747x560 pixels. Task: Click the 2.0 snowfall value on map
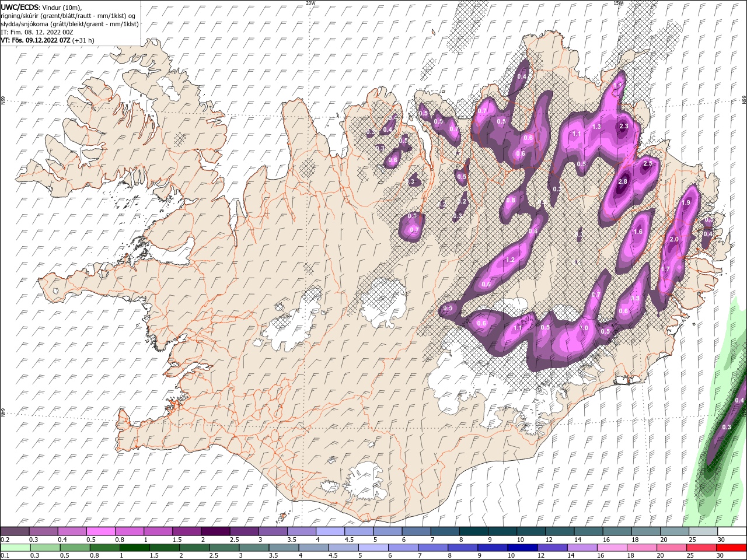(x=674, y=239)
